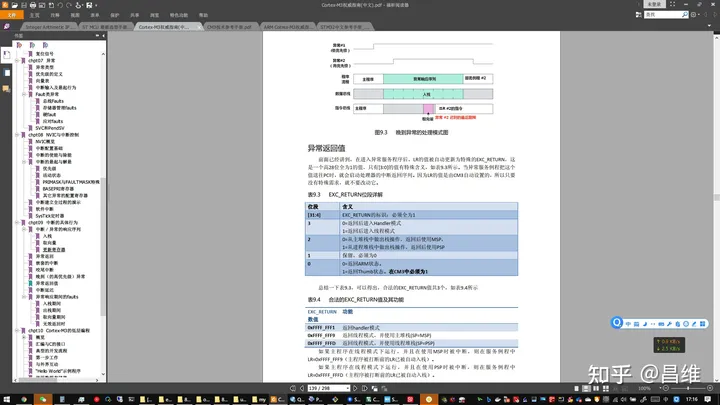Collapse the chpt10 Cortex-M3的低层编程 node
The image size is (720, 405).
click(17, 331)
